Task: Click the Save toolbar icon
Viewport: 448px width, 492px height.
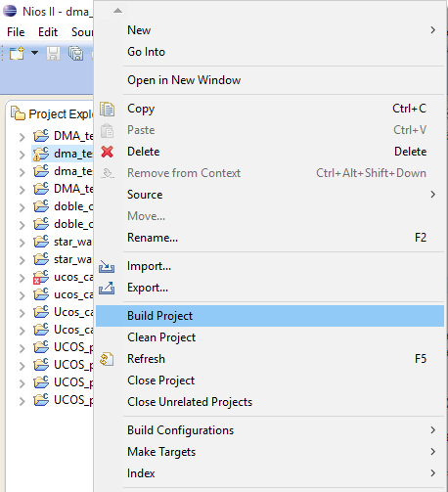Action: pyautogui.click(x=53, y=53)
